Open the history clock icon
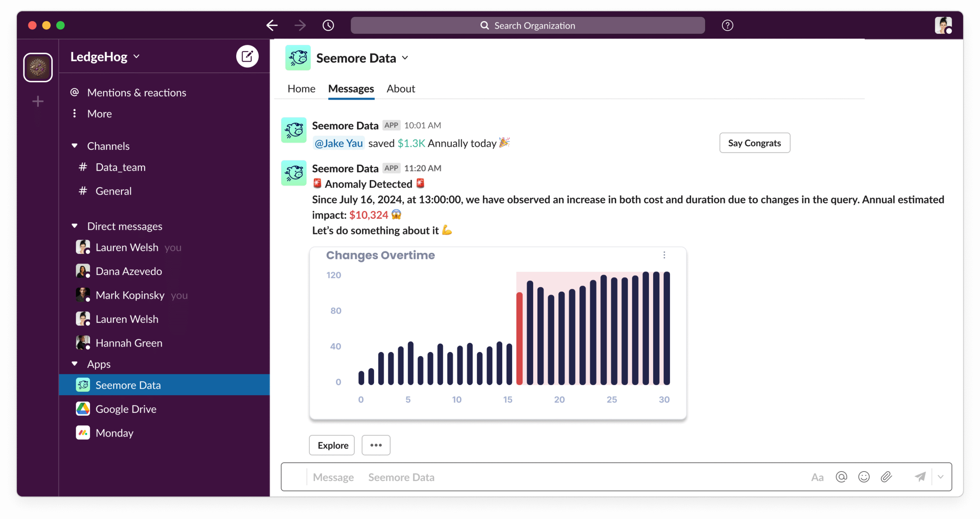 (x=328, y=26)
